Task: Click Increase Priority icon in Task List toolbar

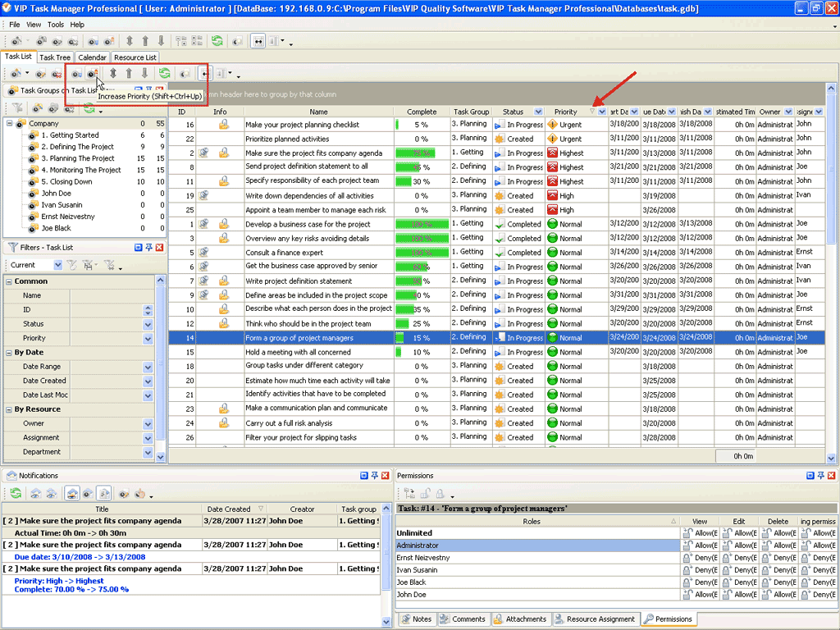Action: pos(93,74)
